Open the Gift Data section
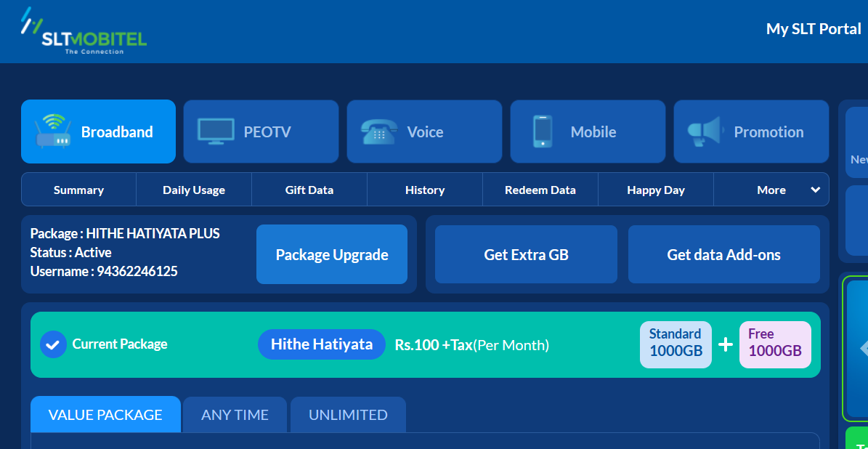This screenshot has height=449, width=868. (309, 190)
